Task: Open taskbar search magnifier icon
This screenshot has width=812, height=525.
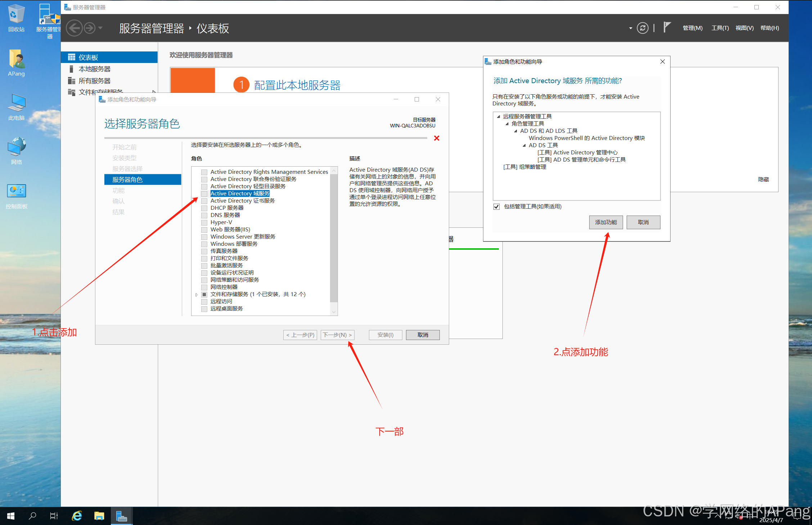Action: pyautogui.click(x=32, y=516)
